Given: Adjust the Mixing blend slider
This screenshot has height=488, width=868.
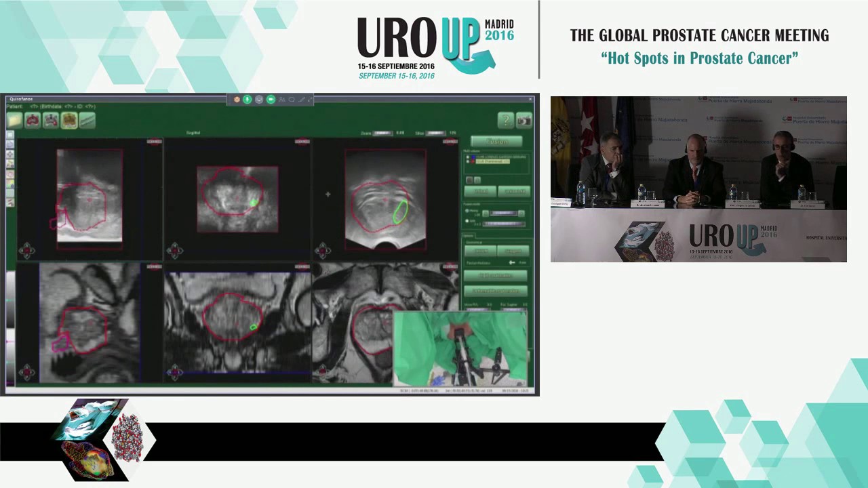Looking at the screenshot, I should coord(503,213).
